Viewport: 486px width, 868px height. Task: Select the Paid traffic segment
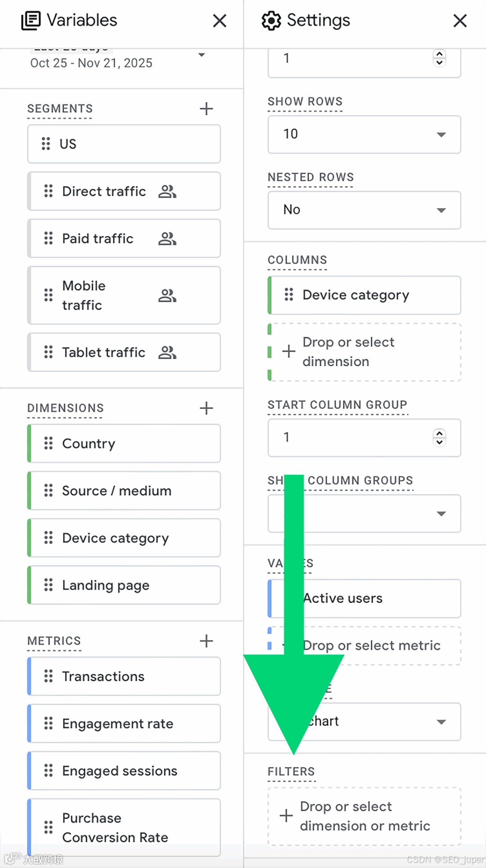pos(98,238)
